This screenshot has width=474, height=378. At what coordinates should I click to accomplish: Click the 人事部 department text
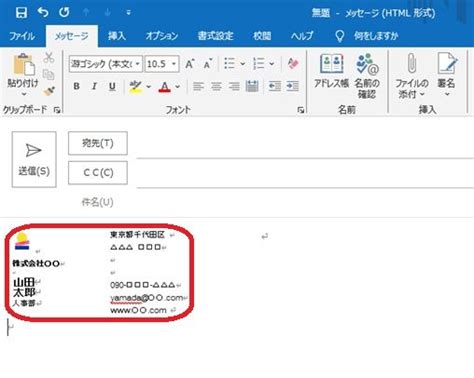[x=24, y=303]
